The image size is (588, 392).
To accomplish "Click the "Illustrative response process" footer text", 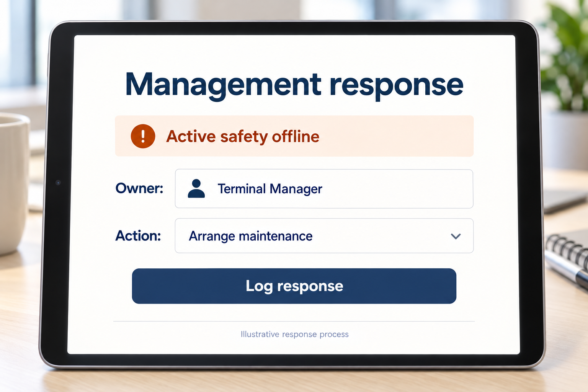I will pos(295,334).
